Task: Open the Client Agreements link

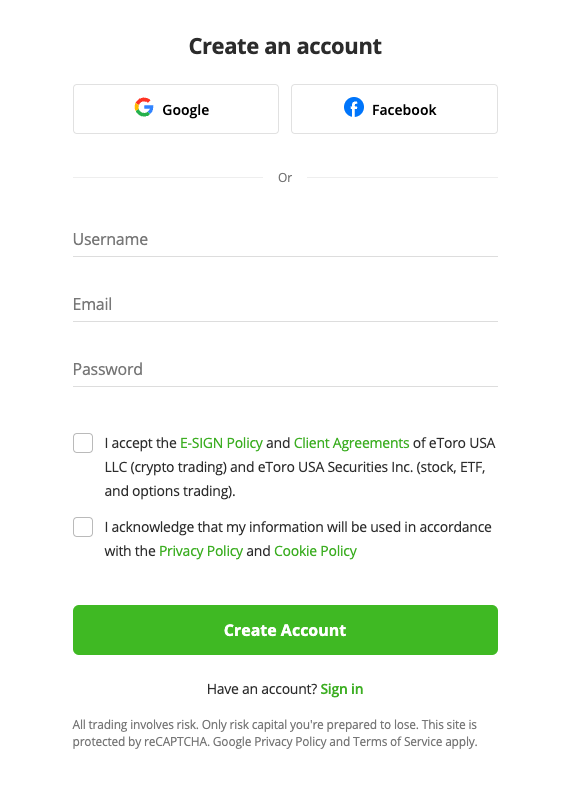Action: [x=352, y=443]
